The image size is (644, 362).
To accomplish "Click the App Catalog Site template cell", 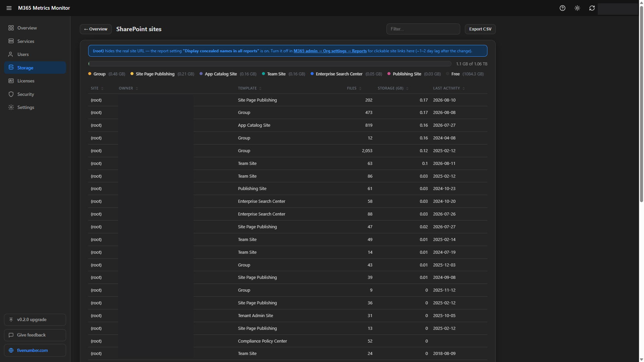I will [254, 125].
